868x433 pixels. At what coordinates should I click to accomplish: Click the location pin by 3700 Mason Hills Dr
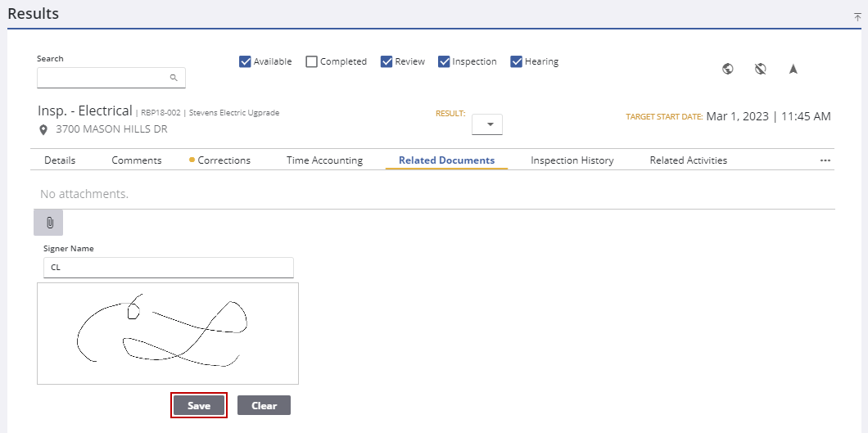point(43,129)
